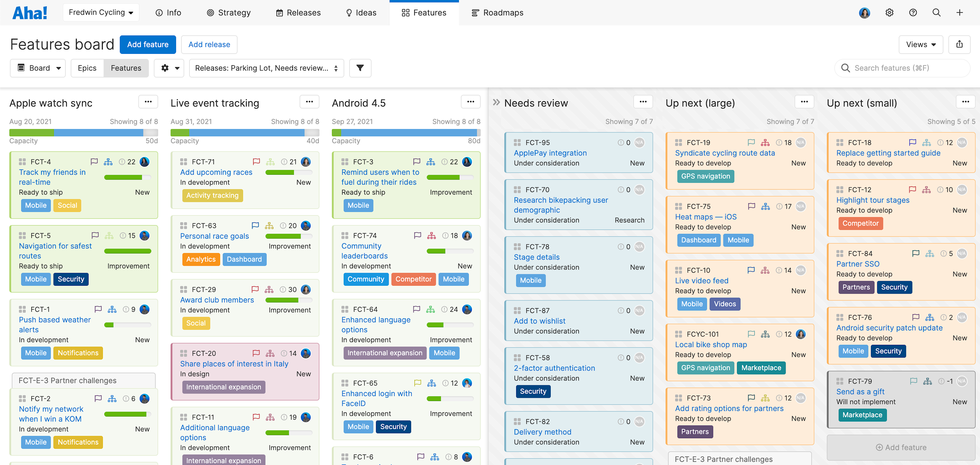980x465 pixels.
Task: Toggle the flag on FCT-20
Action: click(256, 353)
